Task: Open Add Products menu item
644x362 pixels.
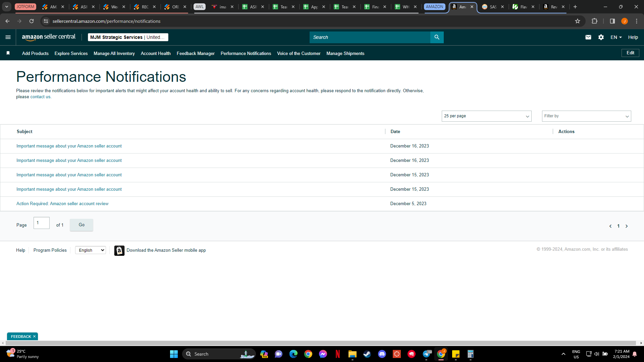Action: 35,53
